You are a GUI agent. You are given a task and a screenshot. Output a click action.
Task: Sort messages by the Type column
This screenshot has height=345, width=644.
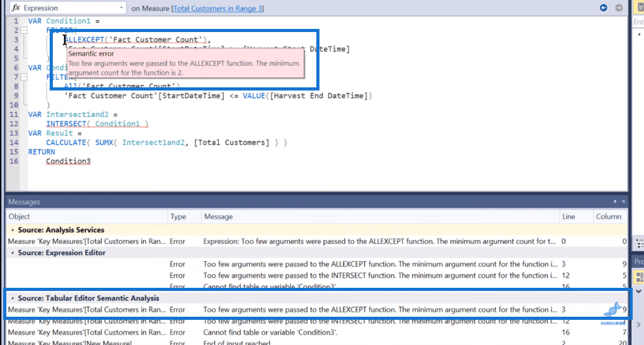coord(184,217)
